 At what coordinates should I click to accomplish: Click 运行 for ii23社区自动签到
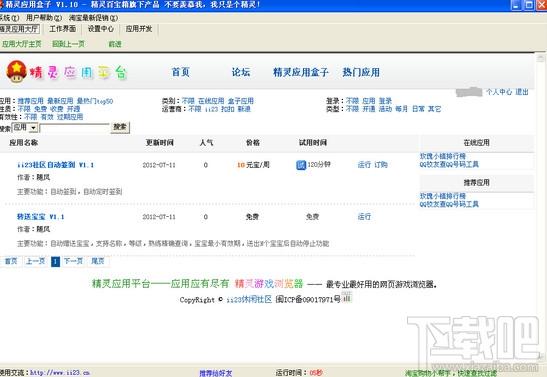[364, 165]
